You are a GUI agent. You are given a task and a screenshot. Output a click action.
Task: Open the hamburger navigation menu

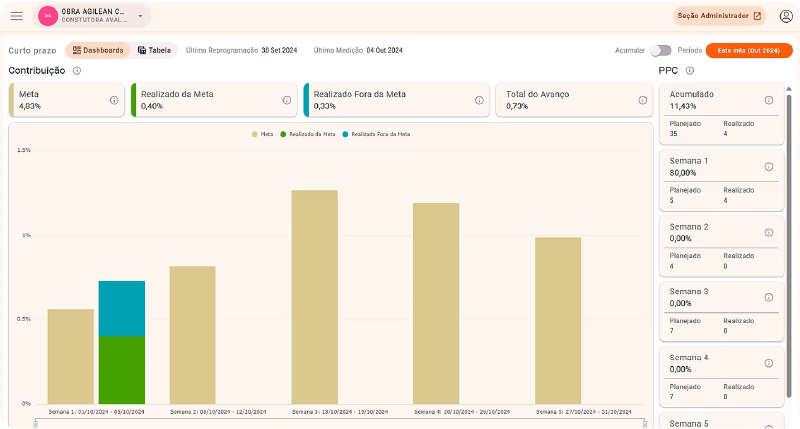point(16,16)
